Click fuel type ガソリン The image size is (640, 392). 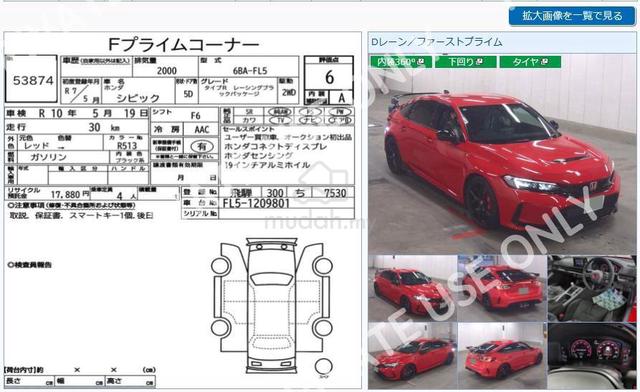click(48, 158)
